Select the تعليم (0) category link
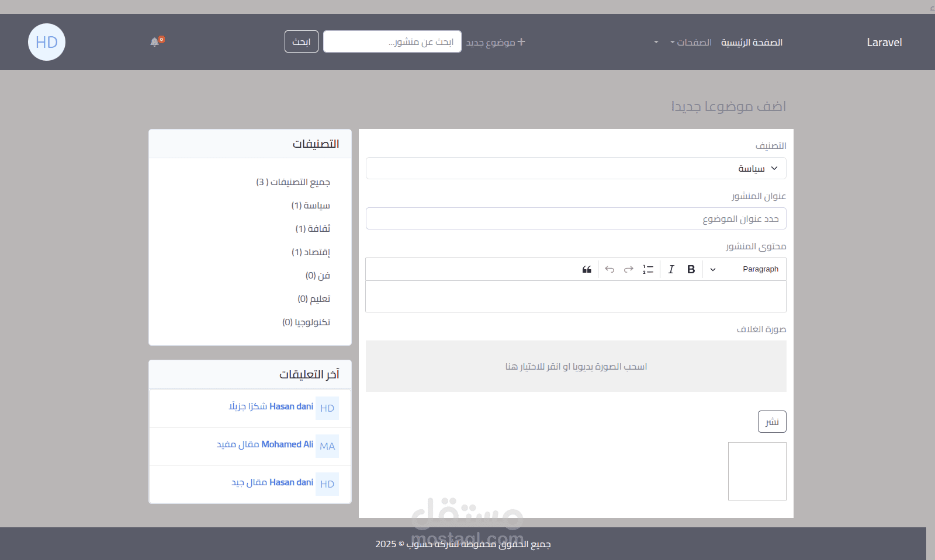Screen dimensions: 935x560 click(x=314, y=299)
